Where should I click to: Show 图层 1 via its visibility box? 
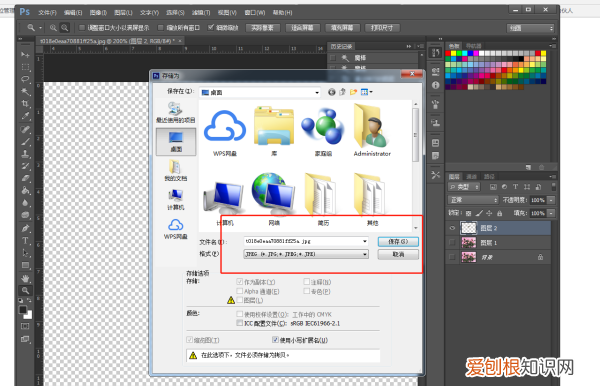pos(452,243)
